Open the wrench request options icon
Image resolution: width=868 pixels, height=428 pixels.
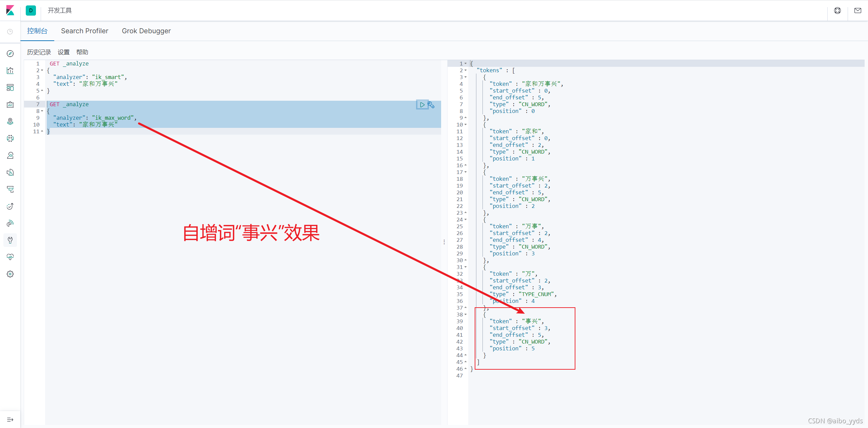(431, 105)
